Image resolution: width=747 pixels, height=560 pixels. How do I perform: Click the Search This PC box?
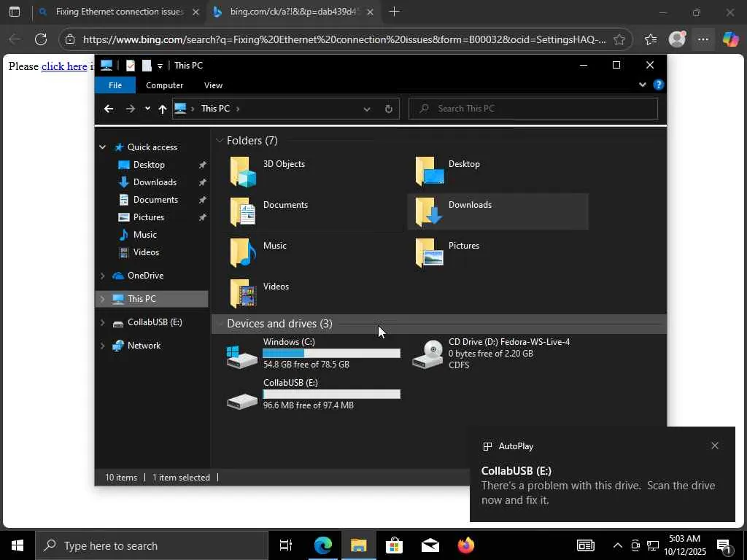533,109
